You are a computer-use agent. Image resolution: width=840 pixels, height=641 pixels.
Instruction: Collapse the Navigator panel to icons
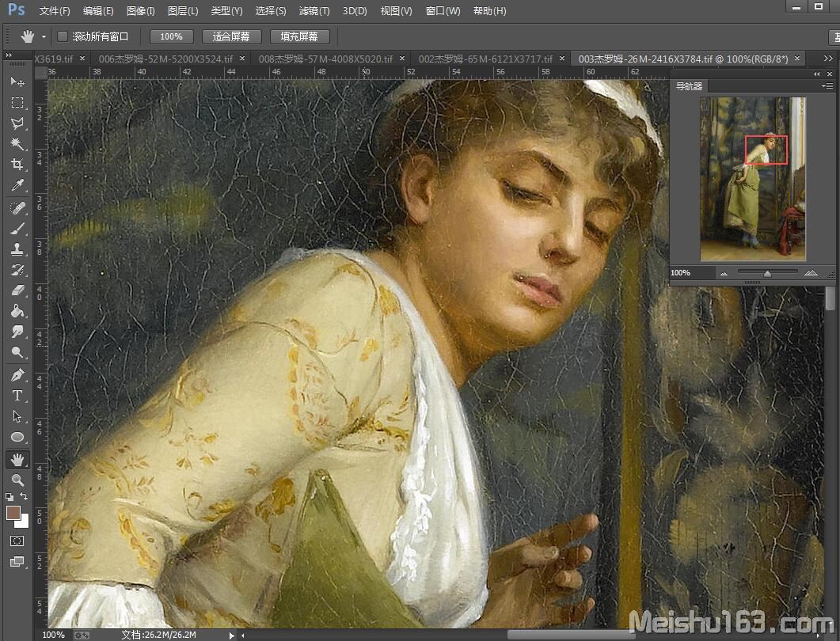[x=816, y=74]
